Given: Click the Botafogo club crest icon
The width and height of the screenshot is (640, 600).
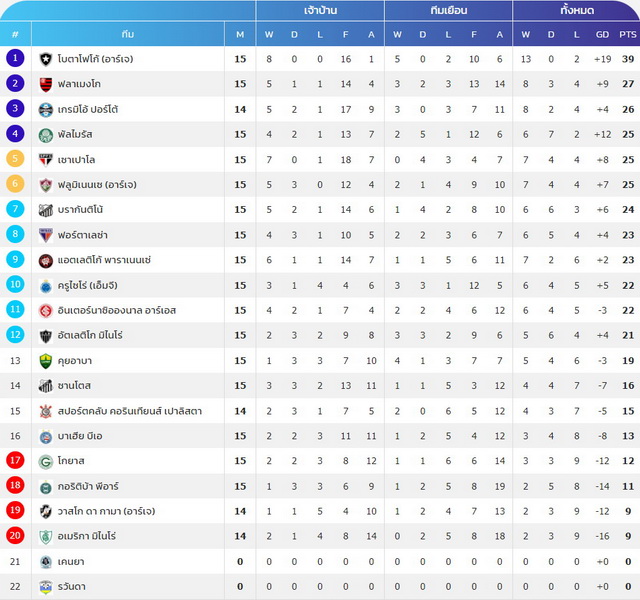Looking at the screenshot, I should [46, 59].
